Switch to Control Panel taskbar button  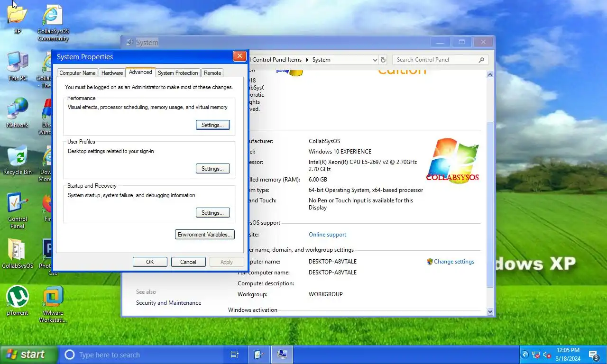(259, 355)
